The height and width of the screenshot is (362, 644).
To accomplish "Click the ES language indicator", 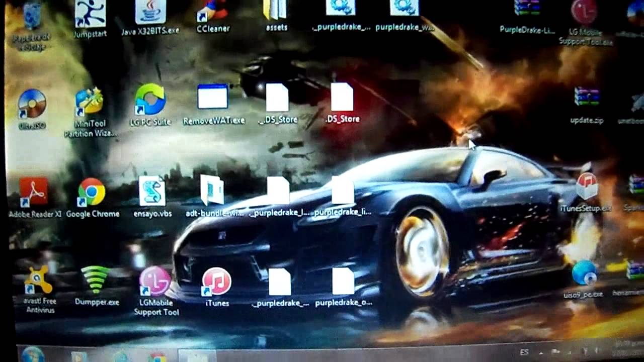I will (524, 352).
